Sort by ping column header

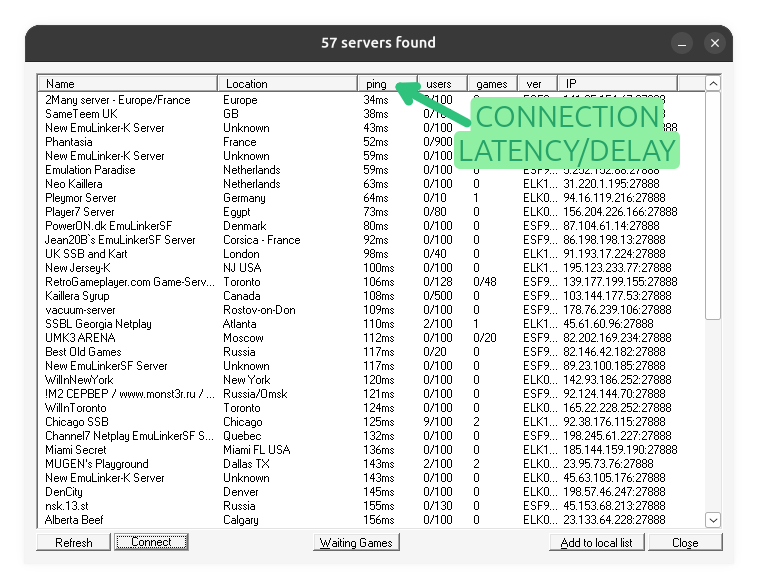387,84
